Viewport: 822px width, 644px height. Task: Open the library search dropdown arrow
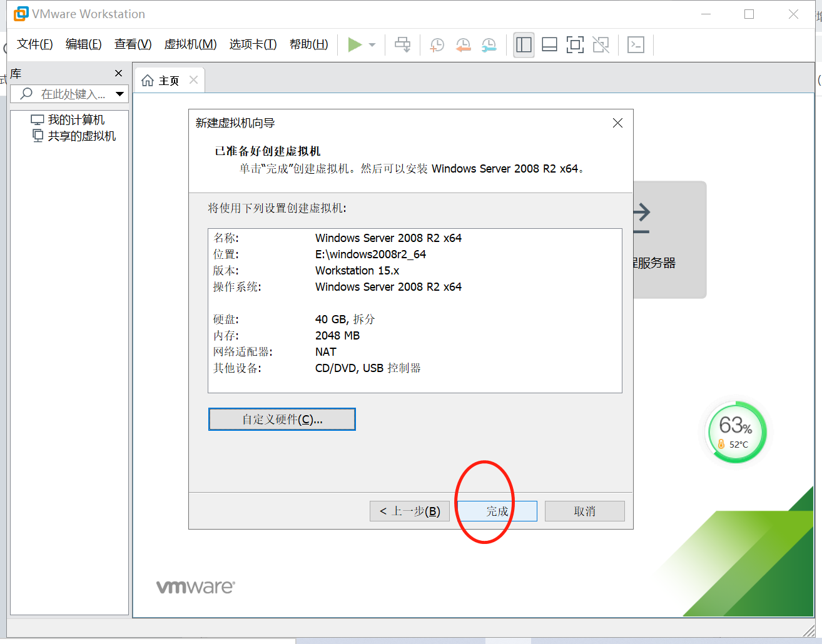120,94
